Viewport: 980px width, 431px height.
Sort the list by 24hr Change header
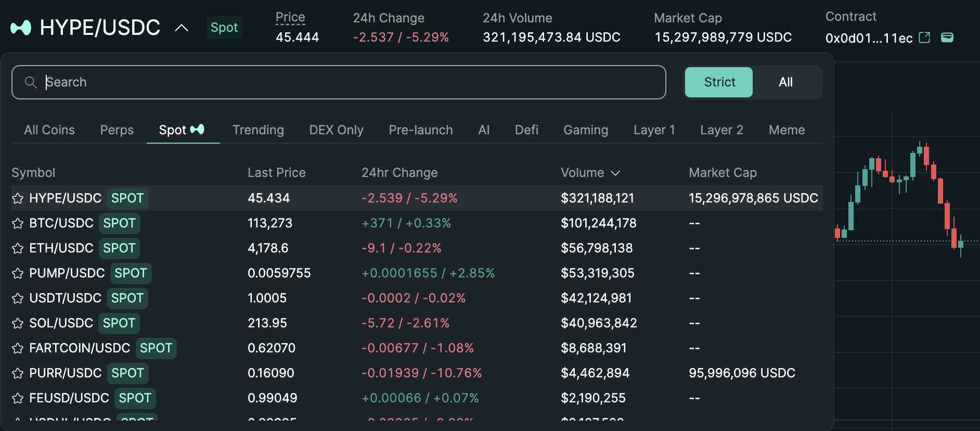click(399, 173)
